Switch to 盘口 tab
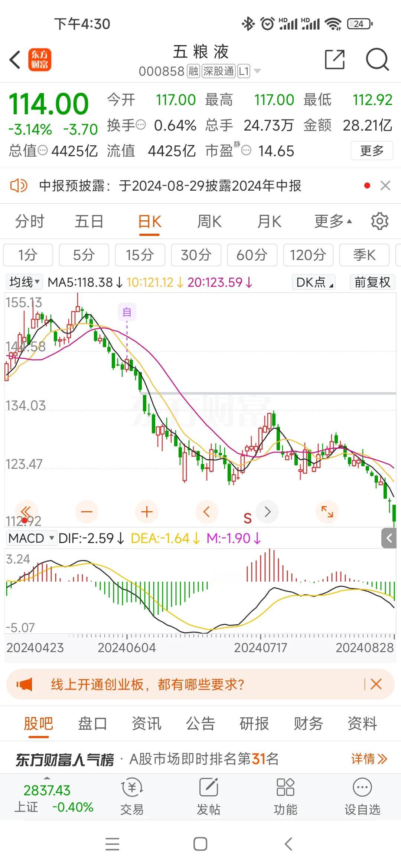The height and width of the screenshot is (868, 401). 92,723
